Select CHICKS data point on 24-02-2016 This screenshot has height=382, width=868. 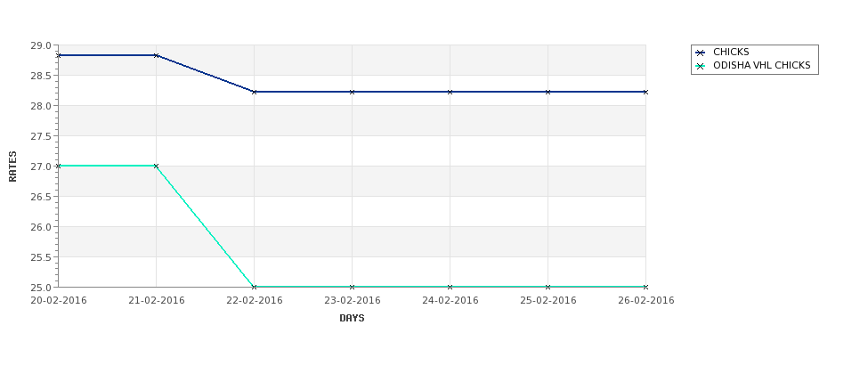pos(450,92)
